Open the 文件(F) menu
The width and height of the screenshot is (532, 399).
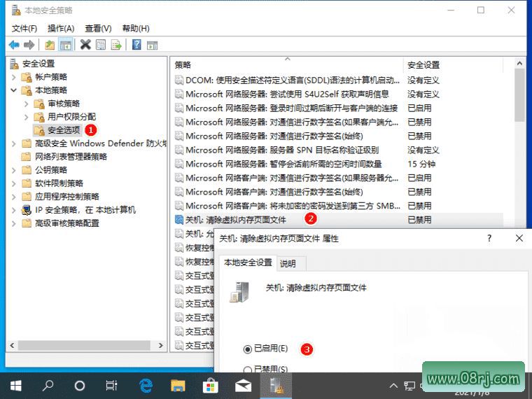[x=24, y=29]
